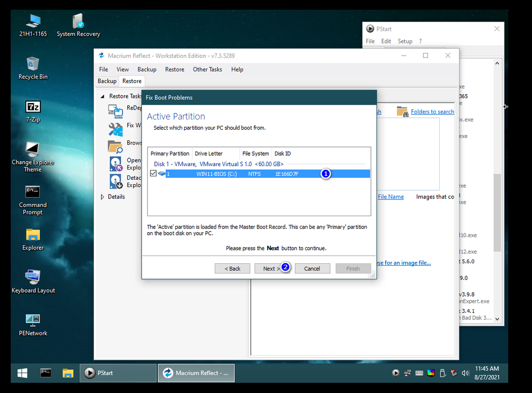Click PStart scrollbar up arrow
The image size is (532, 393).
coord(497,63)
